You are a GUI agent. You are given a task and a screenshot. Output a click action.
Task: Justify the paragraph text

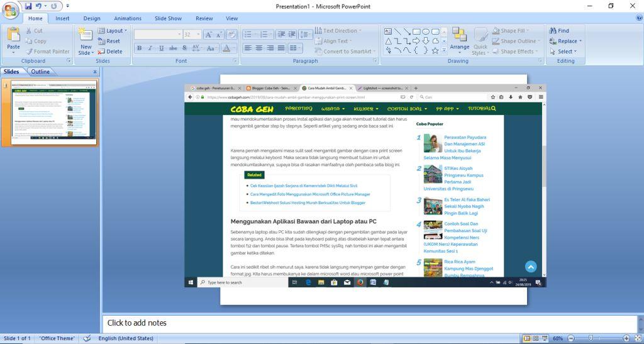[x=281, y=48]
